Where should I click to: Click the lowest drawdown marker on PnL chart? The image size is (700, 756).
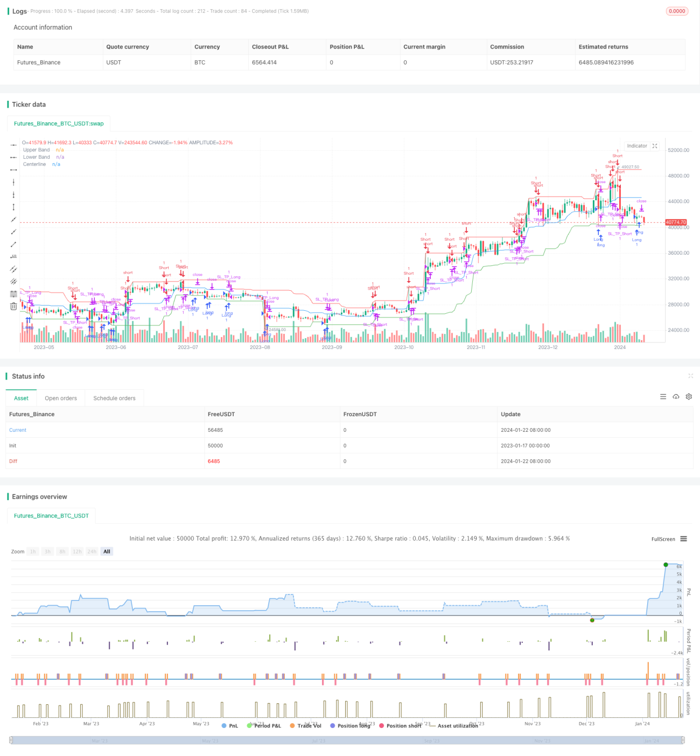(592, 620)
